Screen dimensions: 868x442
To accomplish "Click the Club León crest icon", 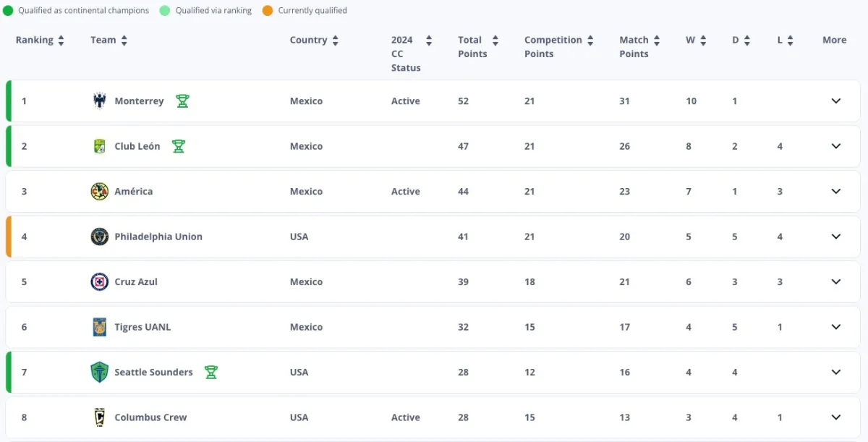I will [99, 146].
